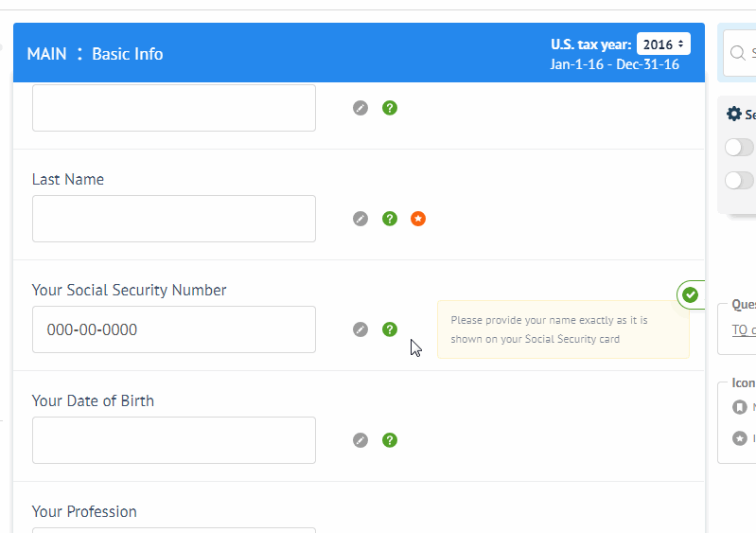
Task: Click green help icon in top field row
Action: 389,108
